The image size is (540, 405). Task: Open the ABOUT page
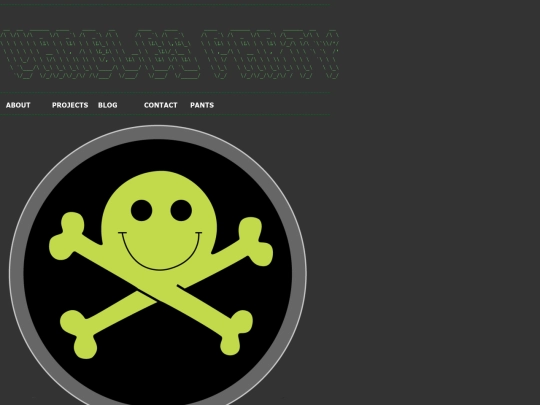pos(18,105)
